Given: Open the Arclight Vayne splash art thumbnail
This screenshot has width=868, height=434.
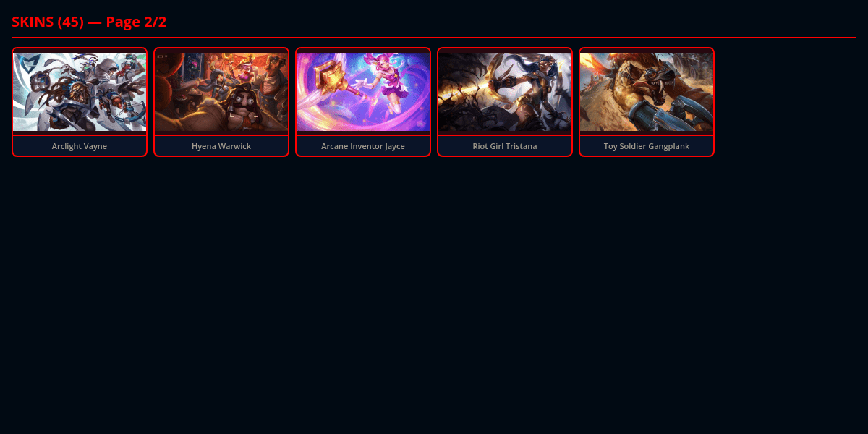Looking at the screenshot, I should (x=80, y=92).
